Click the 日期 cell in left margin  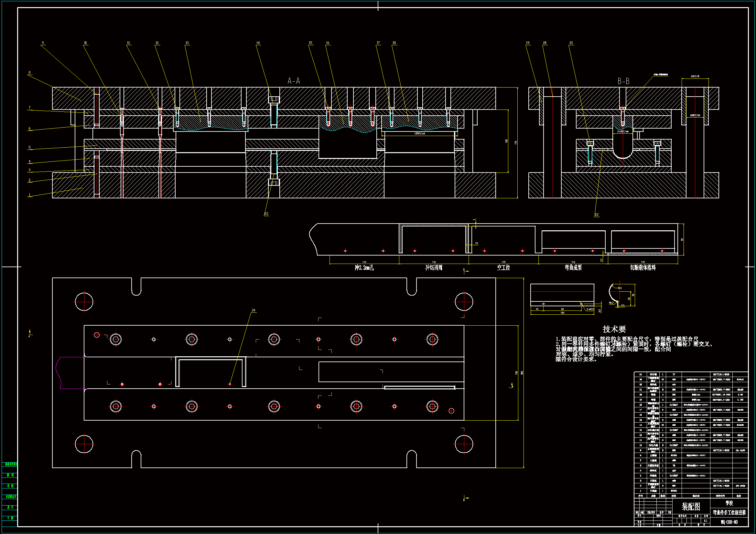[10, 518]
